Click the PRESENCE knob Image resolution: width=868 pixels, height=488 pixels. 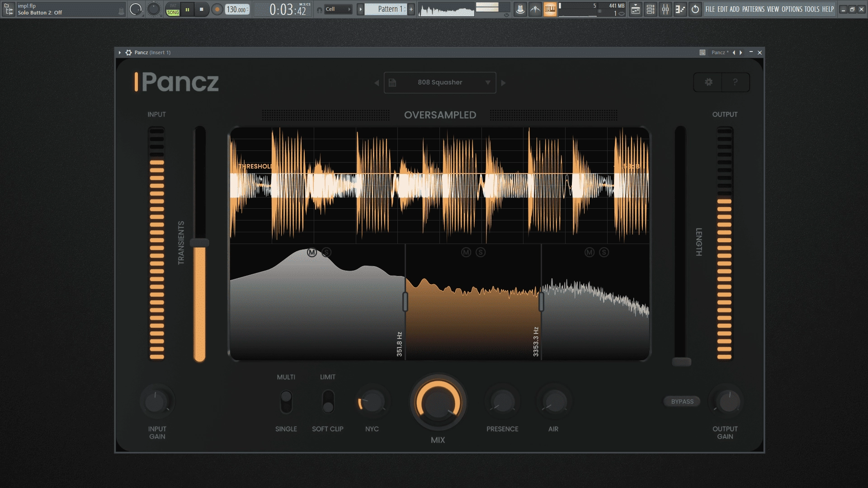(503, 402)
